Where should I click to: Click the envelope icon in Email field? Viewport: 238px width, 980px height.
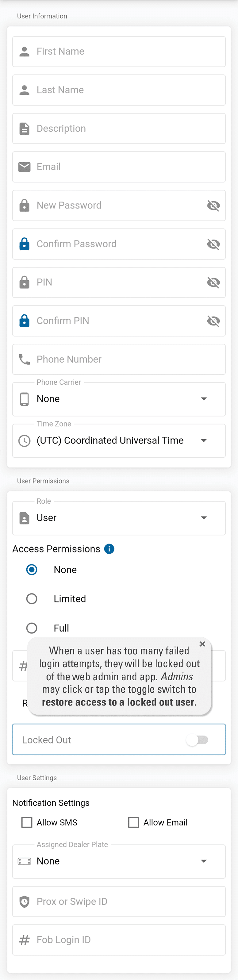pyautogui.click(x=24, y=167)
